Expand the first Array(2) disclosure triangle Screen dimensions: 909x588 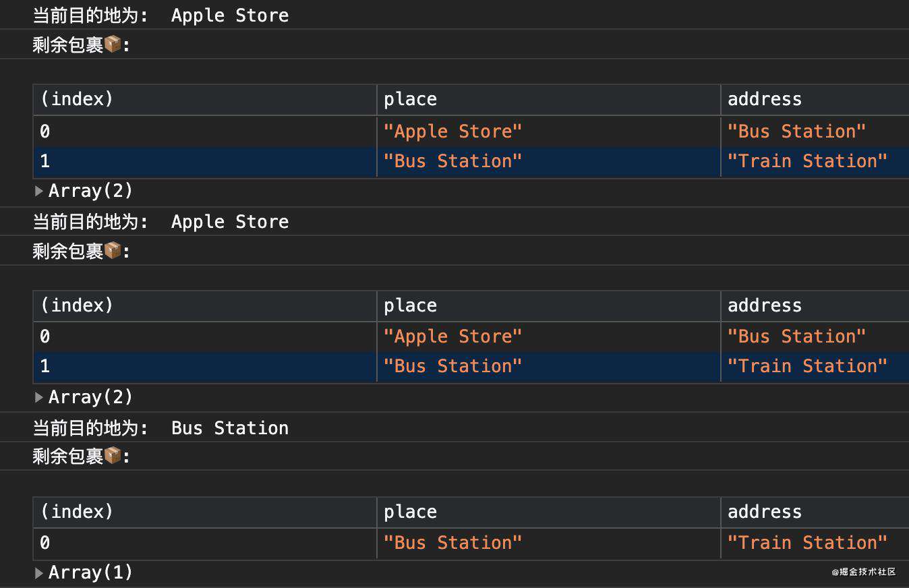[39, 191]
